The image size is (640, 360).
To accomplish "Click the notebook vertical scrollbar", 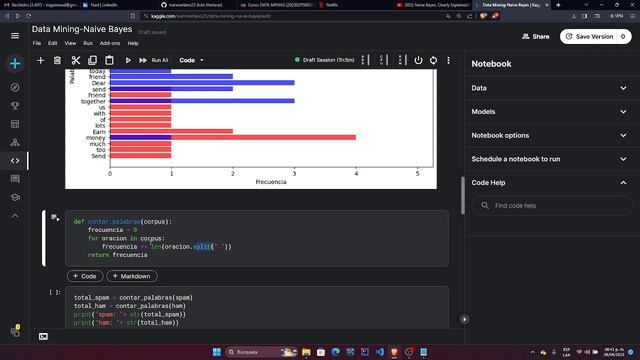I will [463, 195].
